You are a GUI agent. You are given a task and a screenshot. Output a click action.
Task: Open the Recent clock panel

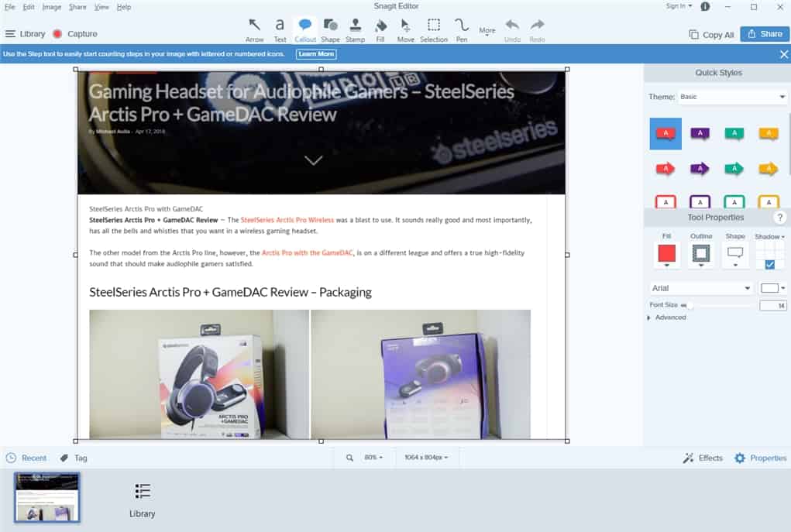(26, 458)
